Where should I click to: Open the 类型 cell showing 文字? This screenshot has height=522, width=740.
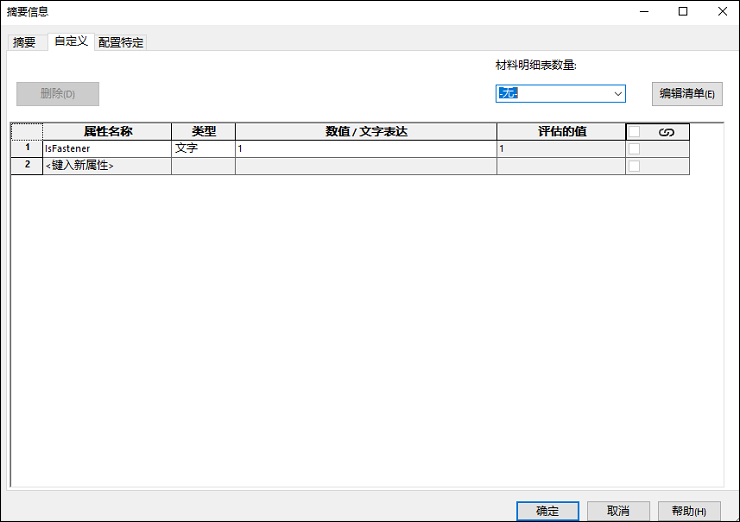point(203,149)
